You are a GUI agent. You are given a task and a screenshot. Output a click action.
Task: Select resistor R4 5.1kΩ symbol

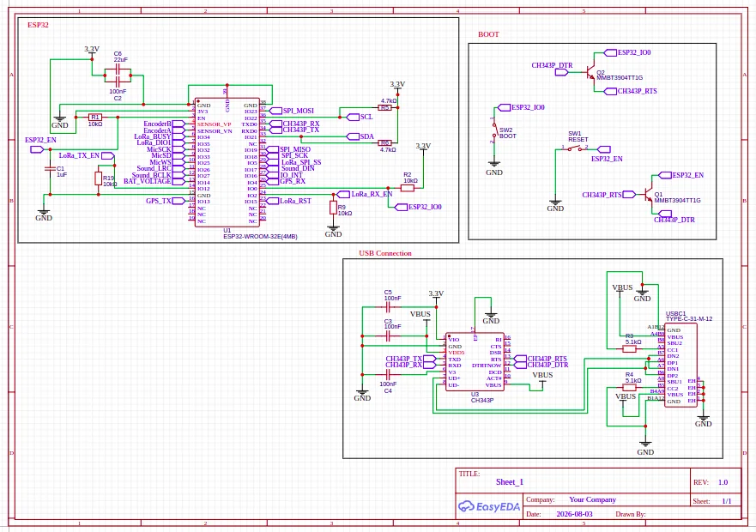pyautogui.click(x=630, y=387)
